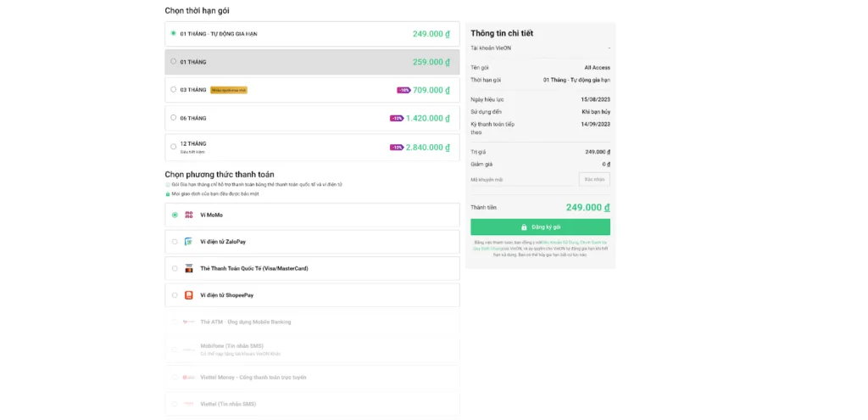The width and height of the screenshot is (868, 420).
Task: Choose ShopeePay wallet radio button
Action: coord(175,295)
